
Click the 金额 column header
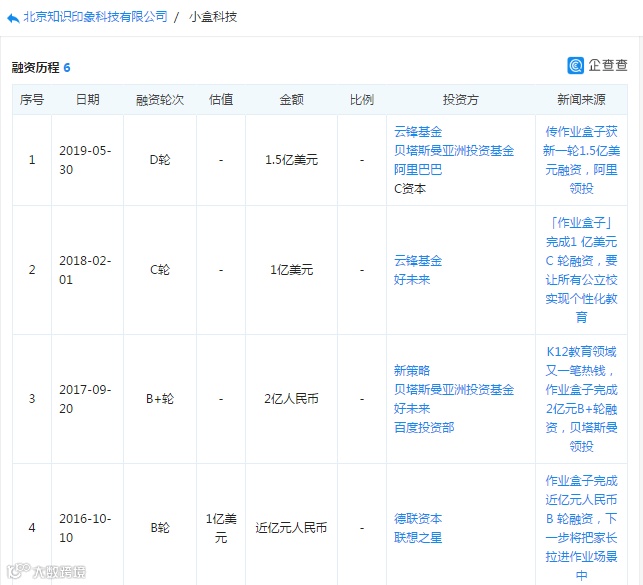292,100
